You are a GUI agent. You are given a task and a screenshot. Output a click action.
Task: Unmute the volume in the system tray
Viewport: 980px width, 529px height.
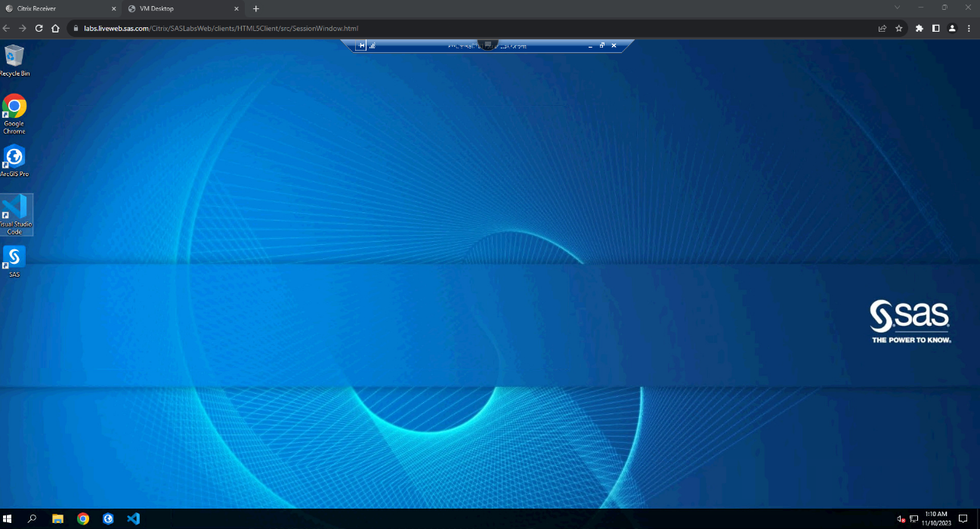900,519
